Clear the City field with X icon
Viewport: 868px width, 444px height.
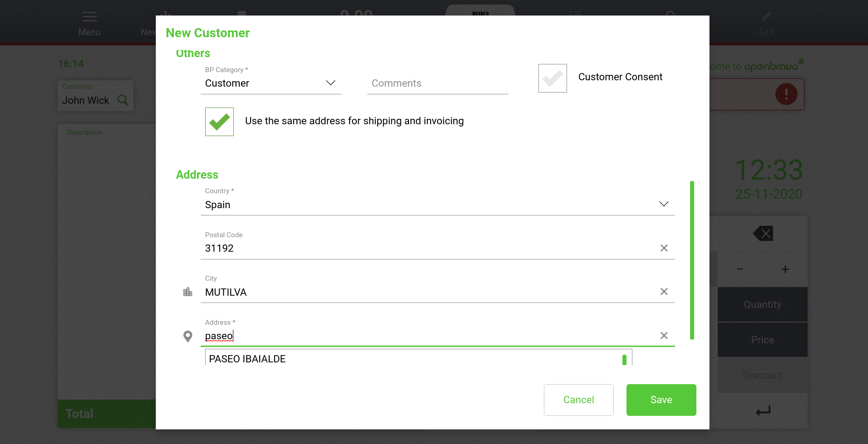[664, 292]
